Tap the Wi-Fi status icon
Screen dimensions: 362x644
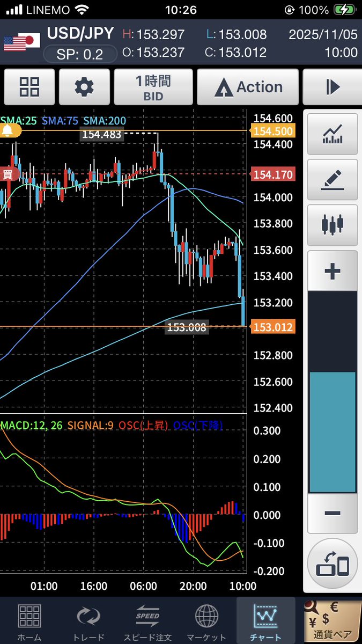point(82,10)
